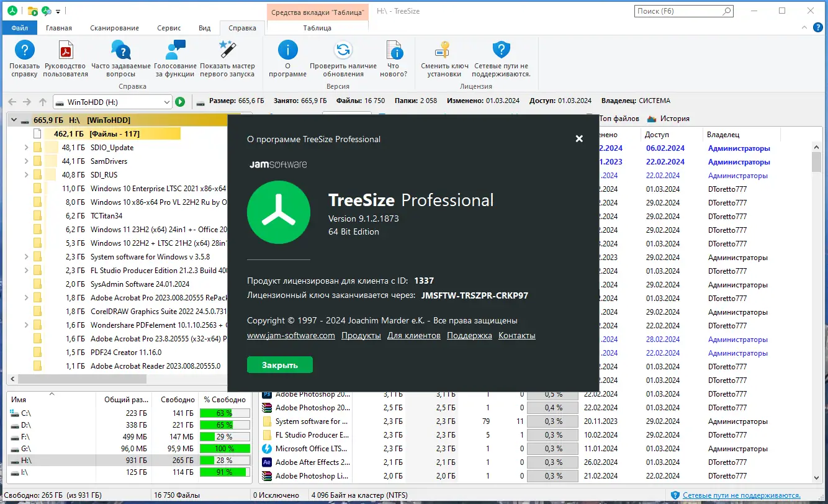Screen dimensions: 828x504
Task: Click the Поддержка link in the dialog
Action: click(x=469, y=336)
